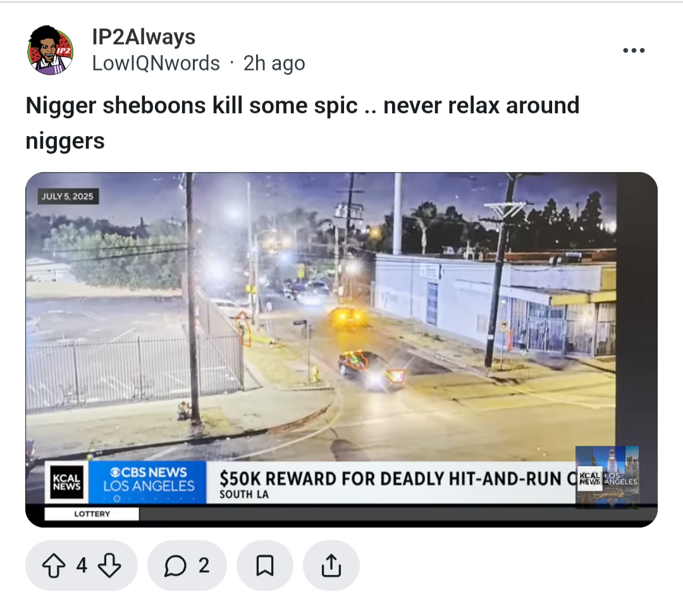Image resolution: width=683 pixels, height=616 pixels.
Task: Save the post with the bookmark icon
Action: tap(265, 565)
